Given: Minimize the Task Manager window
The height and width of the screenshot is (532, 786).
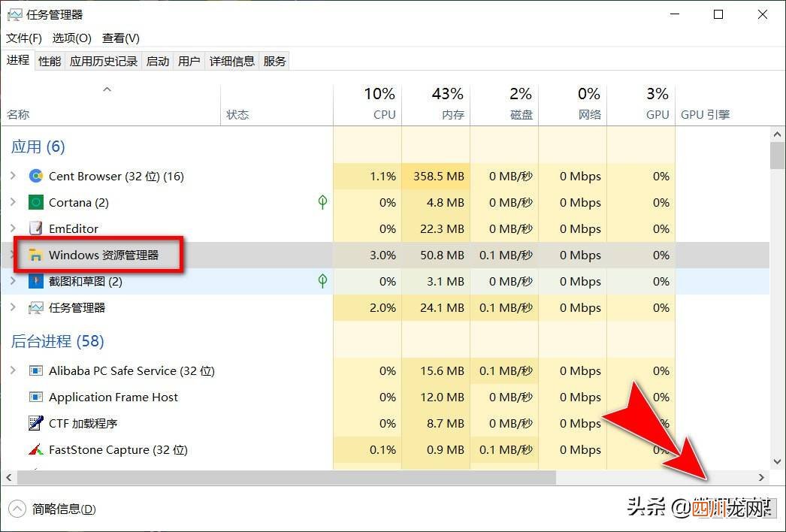Looking at the screenshot, I should pyautogui.click(x=674, y=14).
